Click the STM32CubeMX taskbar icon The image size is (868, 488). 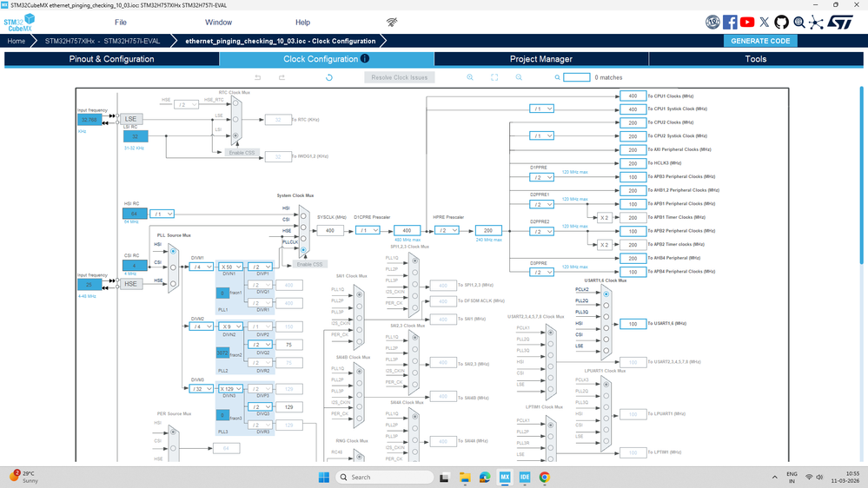(505, 477)
